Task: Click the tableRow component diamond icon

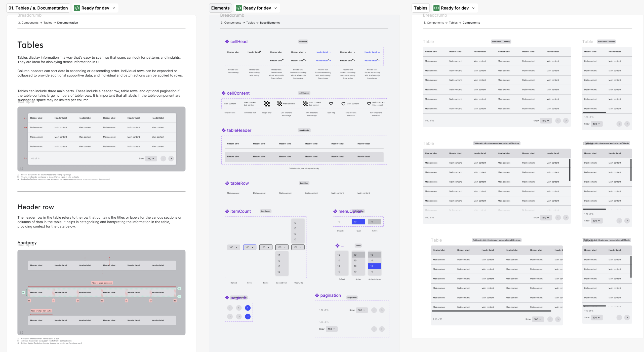Action: (x=227, y=183)
